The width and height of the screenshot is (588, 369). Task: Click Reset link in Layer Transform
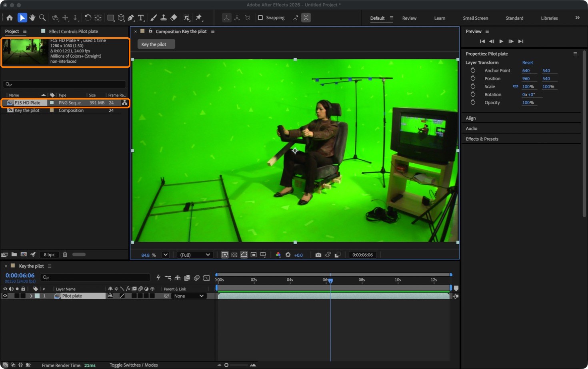click(x=528, y=62)
